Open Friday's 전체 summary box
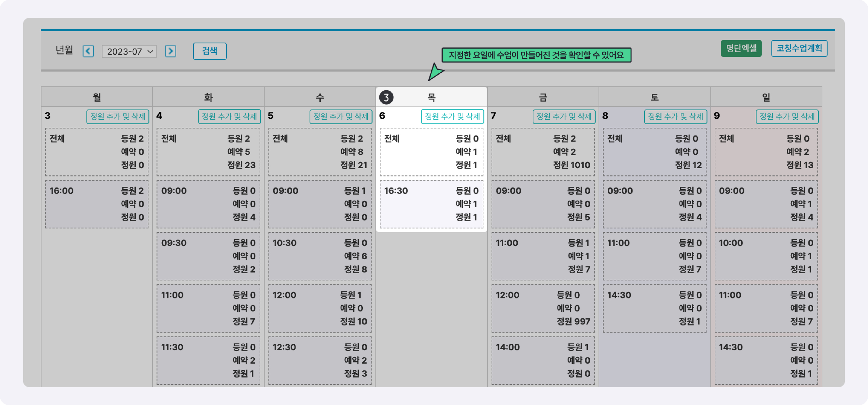The height and width of the screenshot is (405, 868). pyautogui.click(x=543, y=152)
